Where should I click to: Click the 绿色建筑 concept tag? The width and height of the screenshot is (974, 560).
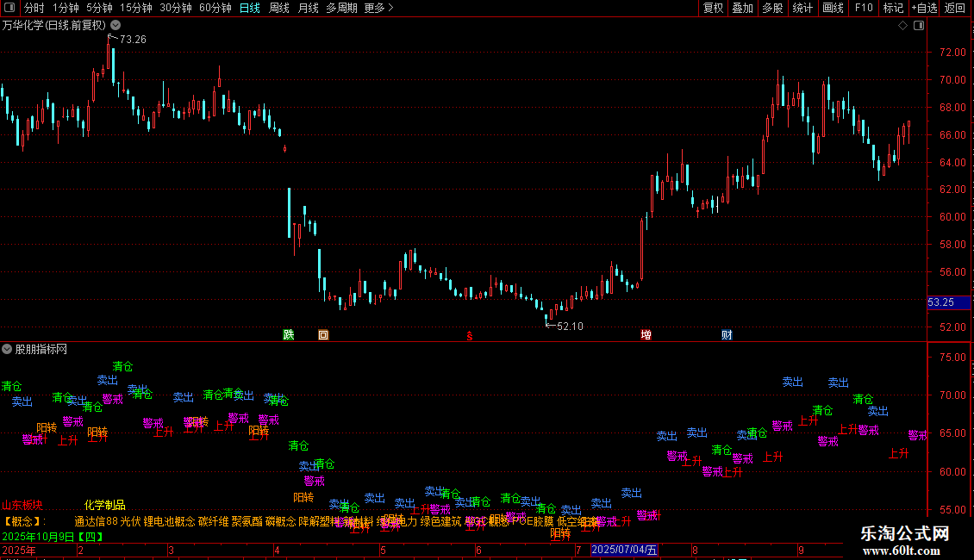[441, 521]
